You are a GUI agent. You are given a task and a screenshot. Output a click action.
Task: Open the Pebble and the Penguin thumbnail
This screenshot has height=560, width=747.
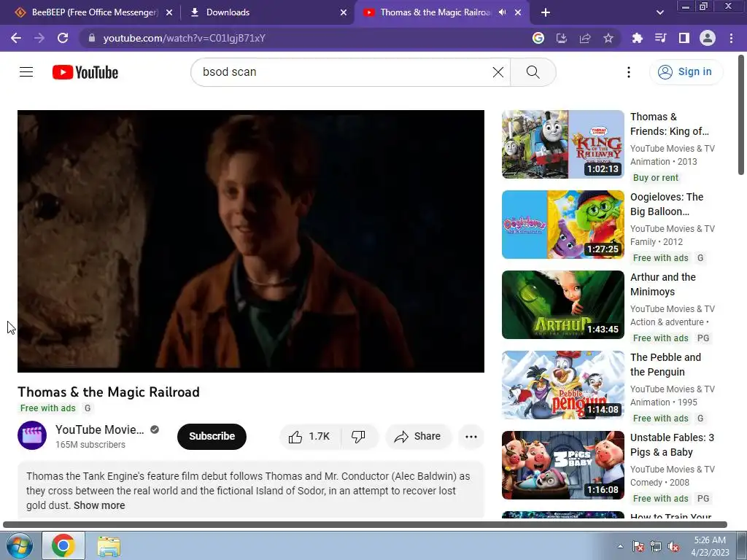562,385
